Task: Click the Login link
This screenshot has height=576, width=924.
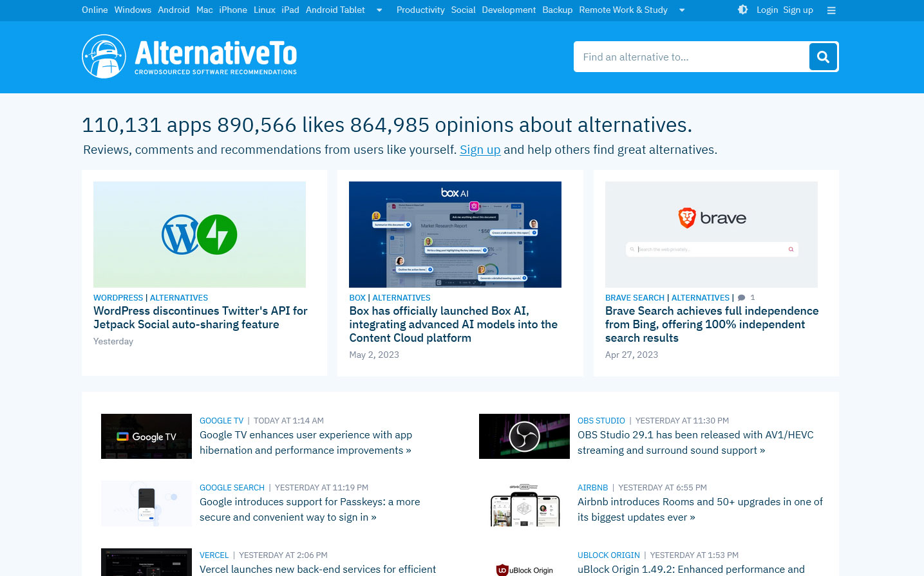Action: click(767, 10)
